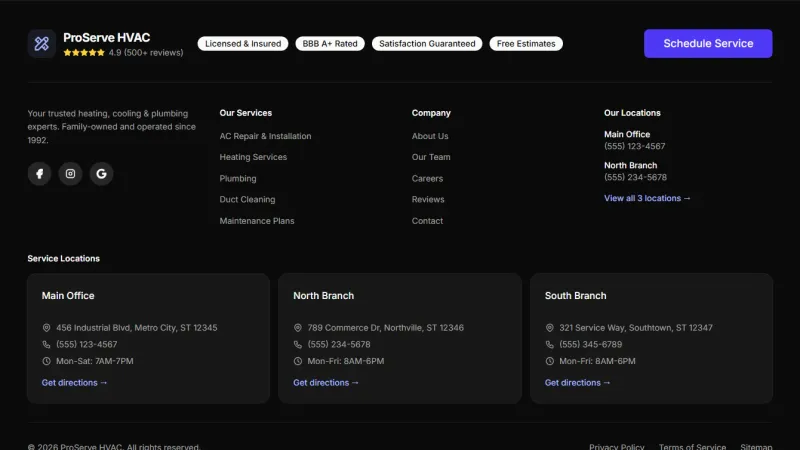Click the Our Locations column heading

click(x=632, y=113)
